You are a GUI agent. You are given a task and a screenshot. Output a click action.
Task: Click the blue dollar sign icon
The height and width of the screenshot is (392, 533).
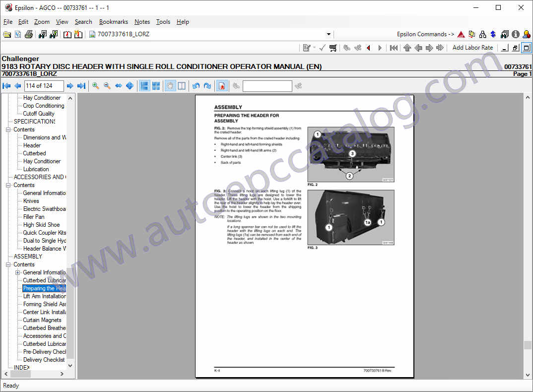pos(493,34)
